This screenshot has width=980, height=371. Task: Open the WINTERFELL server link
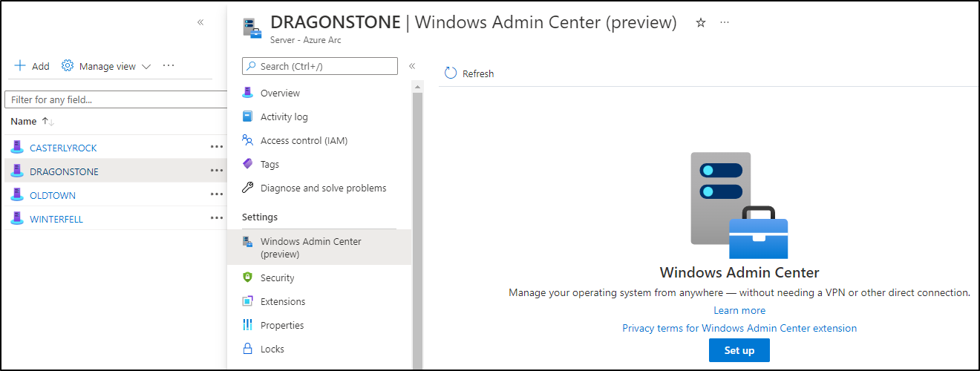point(56,219)
